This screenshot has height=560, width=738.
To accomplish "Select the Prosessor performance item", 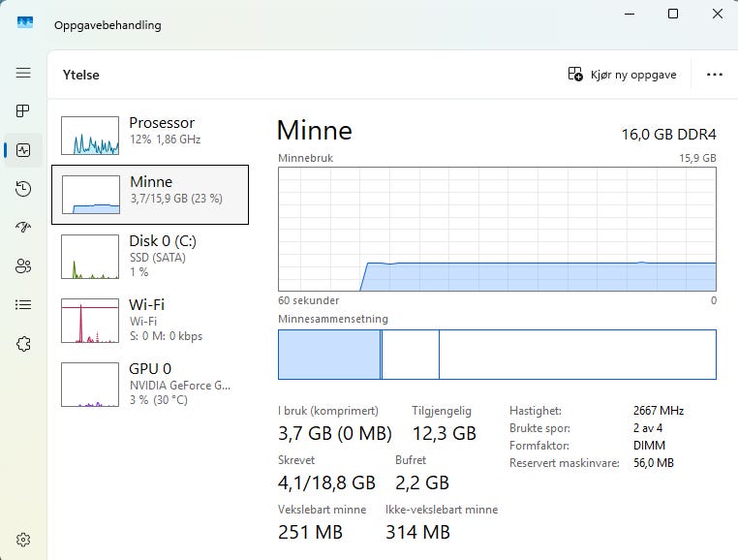I will (x=150, y=136).
